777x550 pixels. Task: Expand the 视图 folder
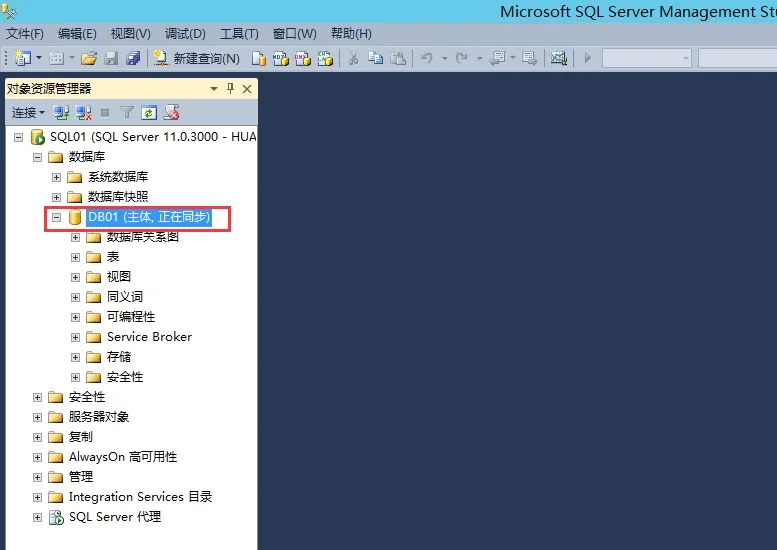click(75, 277)
